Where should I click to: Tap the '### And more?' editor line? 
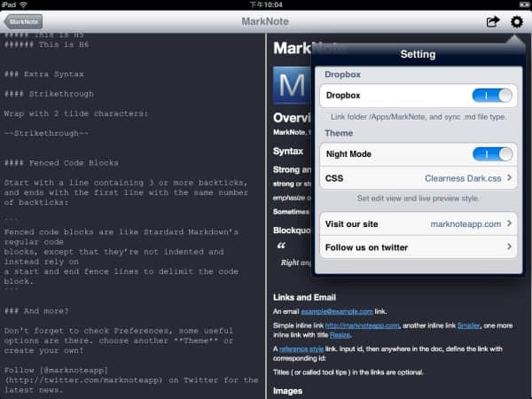tap(36, 311)
